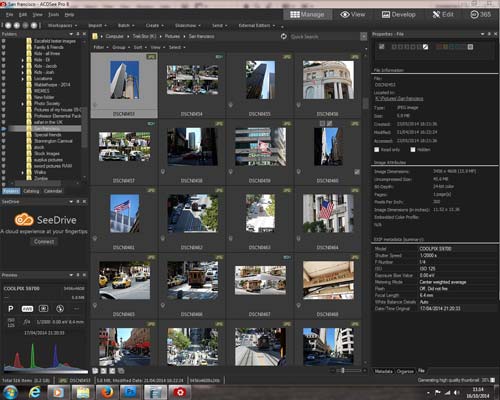Open the Select dropdown in file list
Viewport: 500px width, 400px height.
(177, 47)
